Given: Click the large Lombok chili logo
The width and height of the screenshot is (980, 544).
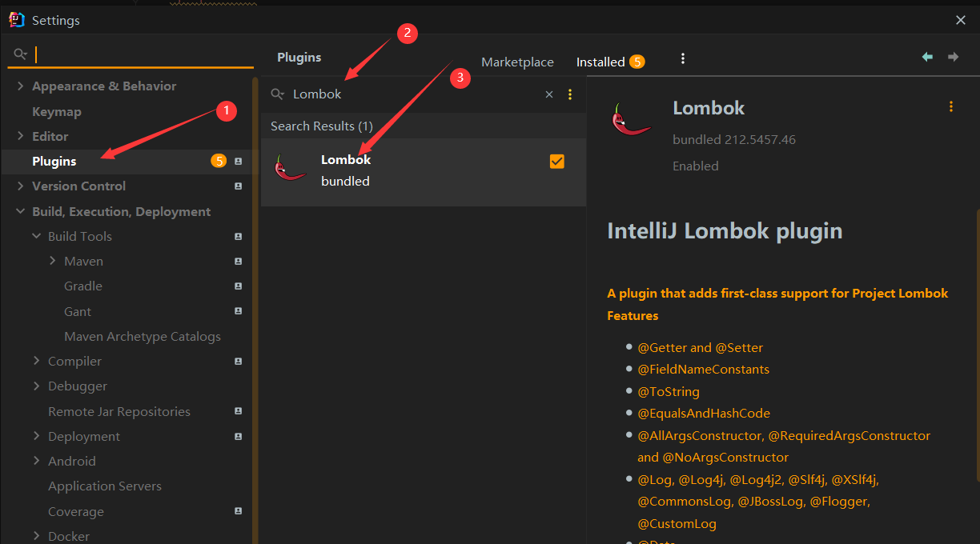Looking at the screenshot, I should 631,120.
